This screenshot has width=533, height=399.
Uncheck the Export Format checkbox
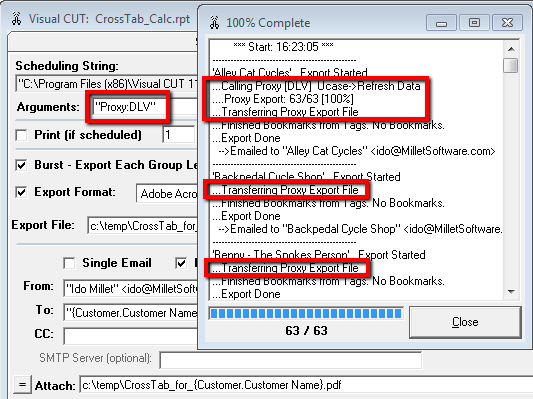(x=21, y=192)
